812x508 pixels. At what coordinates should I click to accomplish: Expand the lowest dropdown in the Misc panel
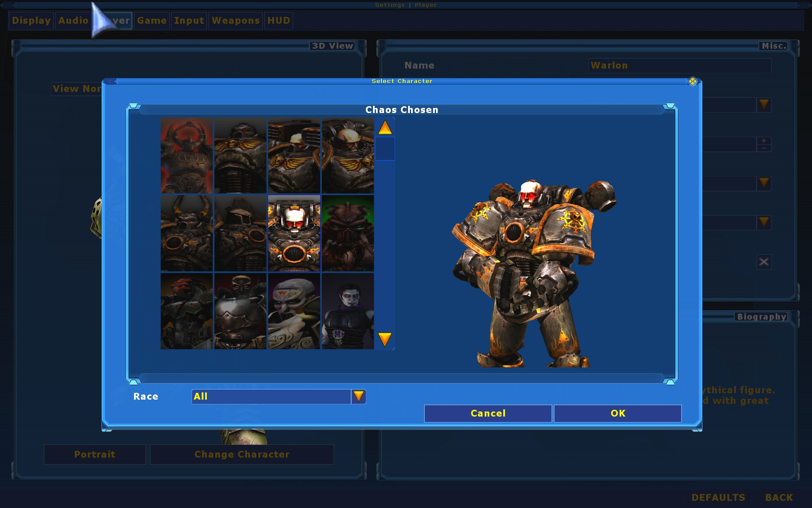[x=764, y=222]
